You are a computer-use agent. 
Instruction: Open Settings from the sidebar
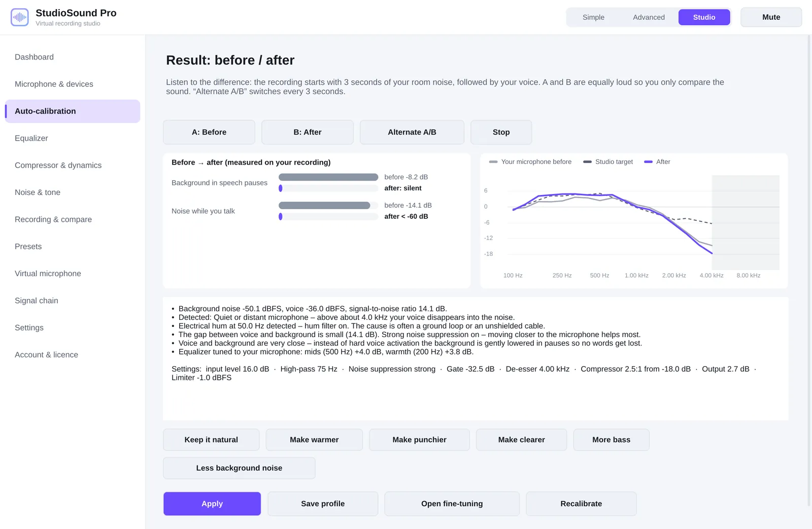[73, 328]
